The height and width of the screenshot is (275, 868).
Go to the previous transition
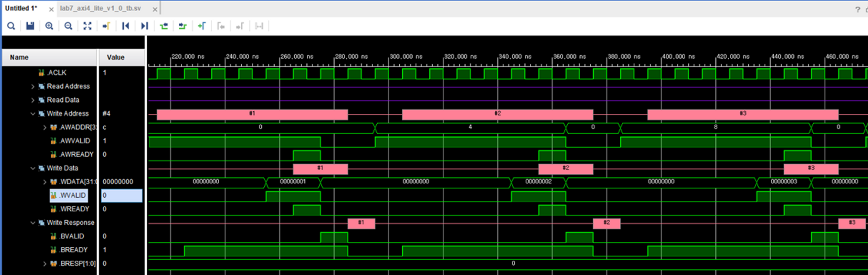(x=164, y=26)
